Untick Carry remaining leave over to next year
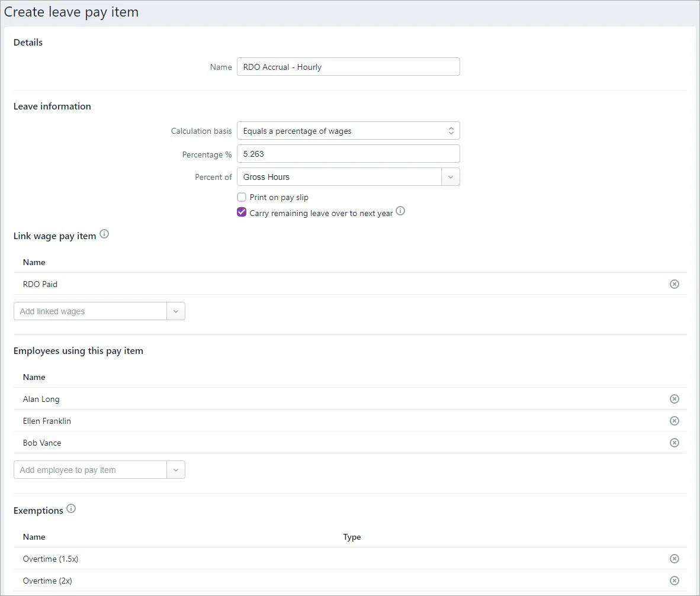The height and width of the screenshot is (596, 700). coord(242,212)
